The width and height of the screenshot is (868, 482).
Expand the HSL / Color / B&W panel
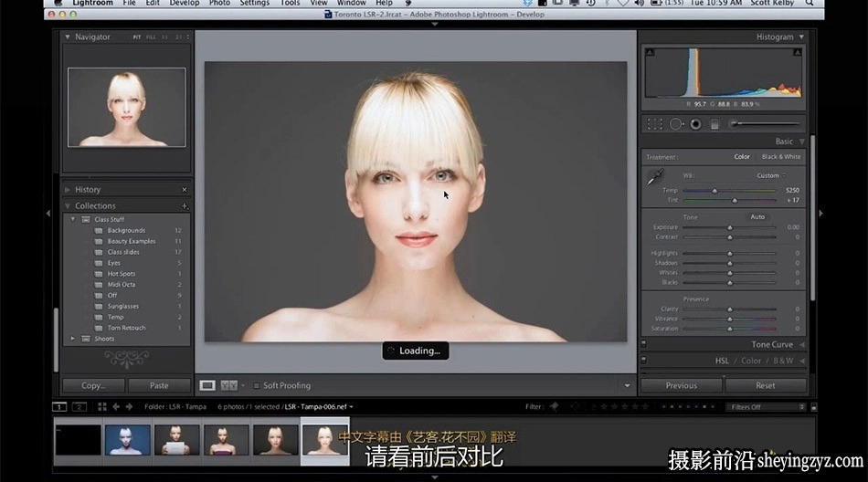coord(802,361)
